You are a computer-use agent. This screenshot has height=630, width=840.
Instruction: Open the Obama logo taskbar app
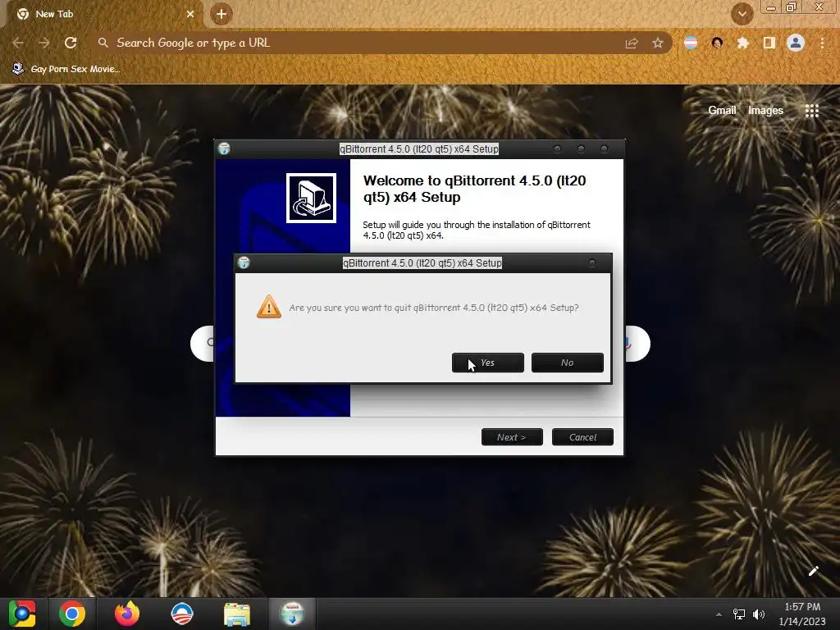tap(181, 614)
